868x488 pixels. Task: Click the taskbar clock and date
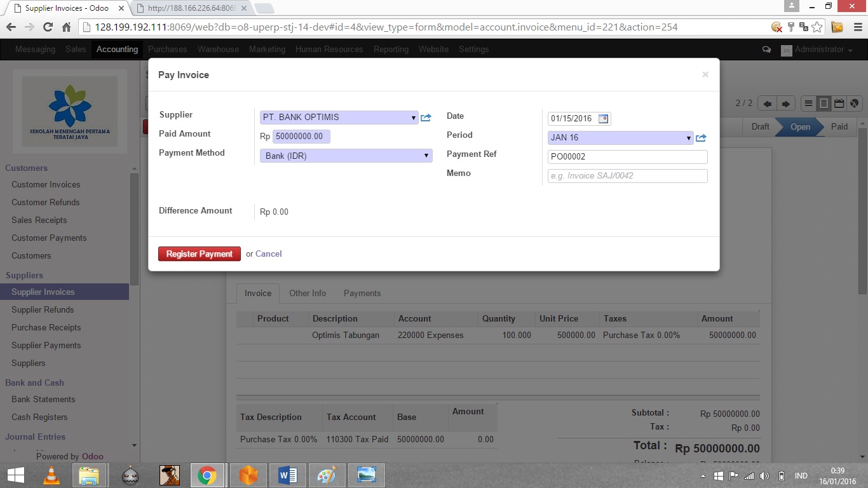point(837,476)
